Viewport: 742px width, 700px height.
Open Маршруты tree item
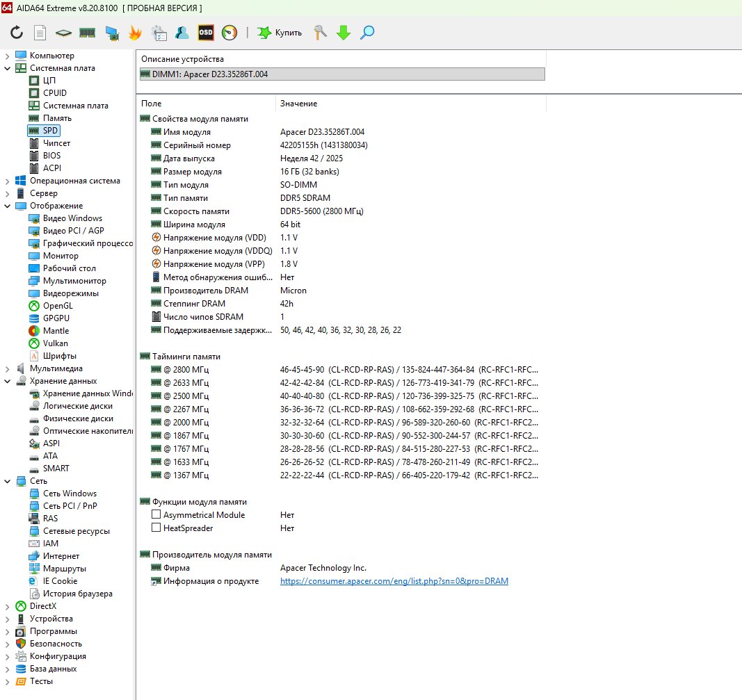pos(65,569)
